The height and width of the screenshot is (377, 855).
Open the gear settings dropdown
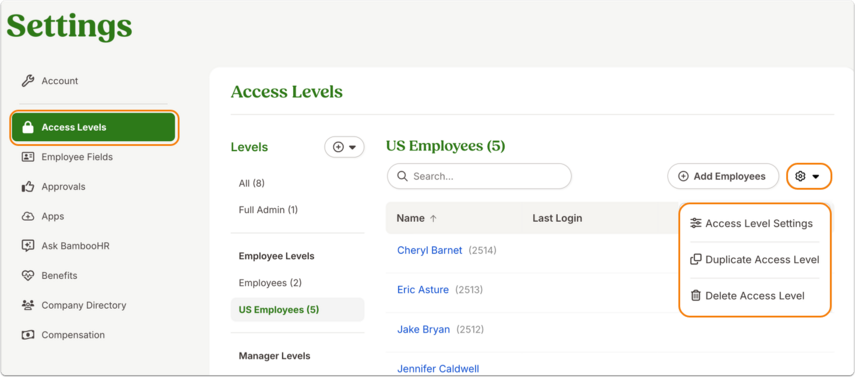click(809, 176)
